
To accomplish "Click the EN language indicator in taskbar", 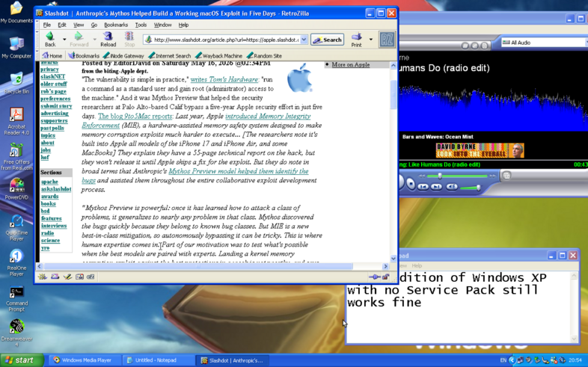I will tap(503, 360).
